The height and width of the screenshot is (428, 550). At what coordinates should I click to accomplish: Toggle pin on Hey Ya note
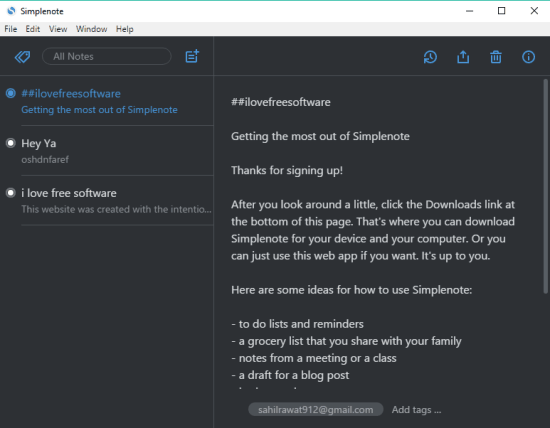coord(11,143)
